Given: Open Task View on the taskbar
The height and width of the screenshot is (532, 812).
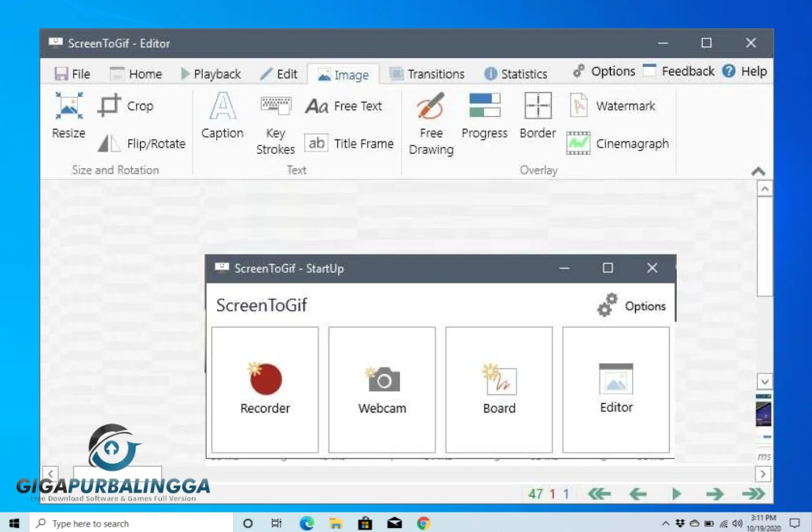Looking at the screenshot, I should click(277, 523).
